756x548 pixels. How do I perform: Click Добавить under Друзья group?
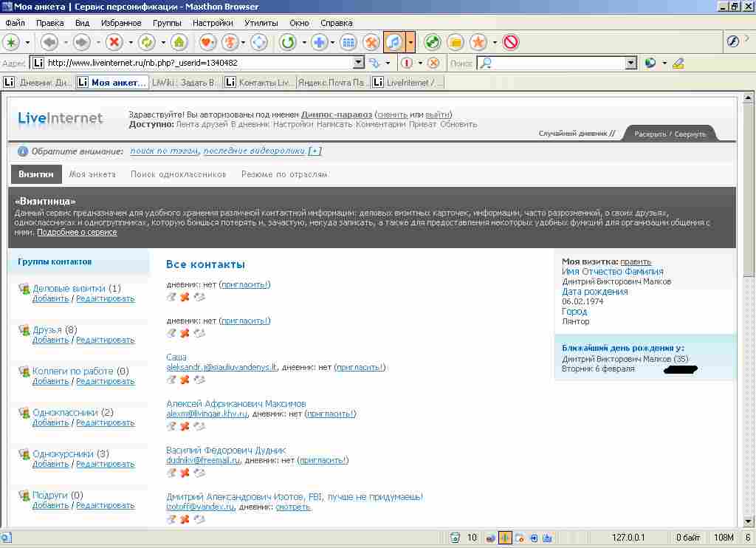[x=51, y=340]
